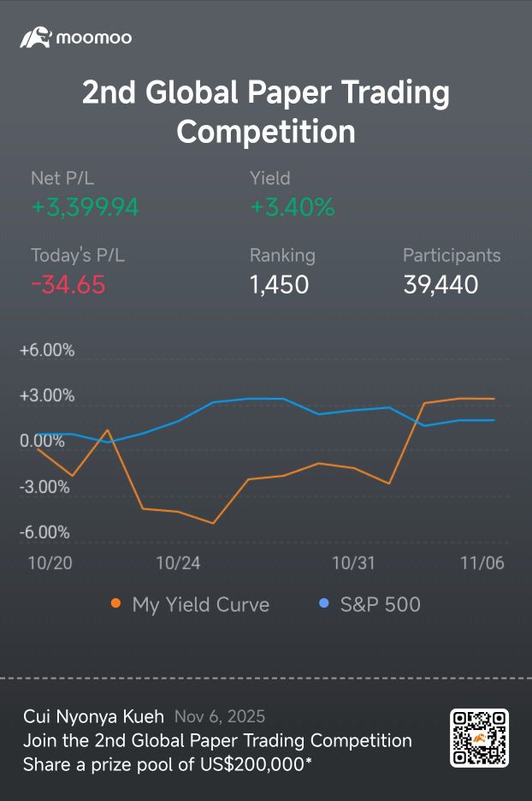Click the Ranking number 1,450
Image resolution: width=532 pixels, height=801 pixels.
pyautogui.click(x=279, y=284)
